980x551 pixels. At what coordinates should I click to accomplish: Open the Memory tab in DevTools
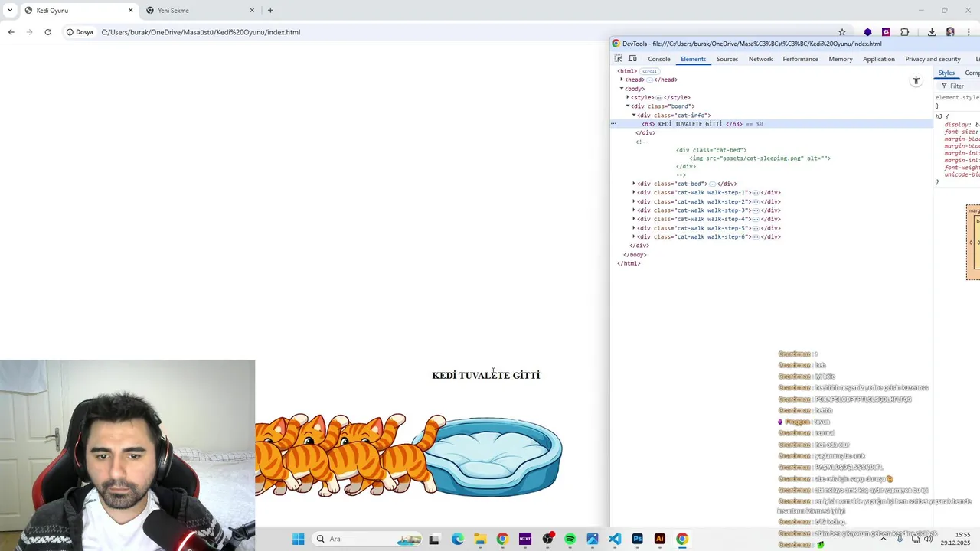[841, 59]
